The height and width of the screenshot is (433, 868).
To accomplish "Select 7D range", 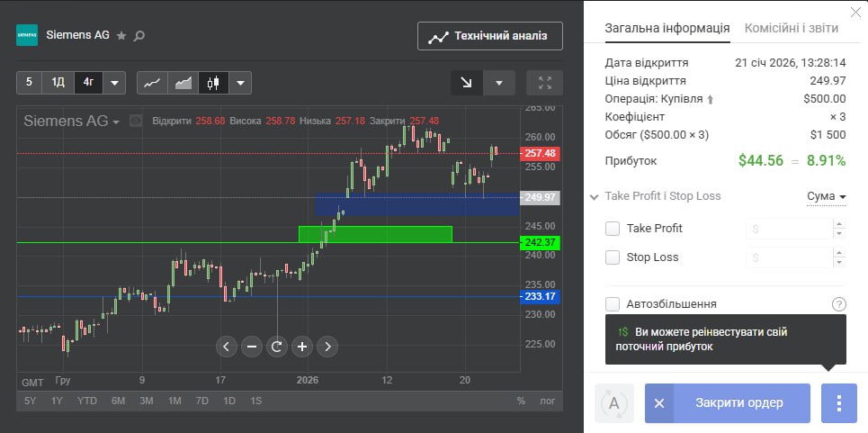I will [x=202, y=401].
